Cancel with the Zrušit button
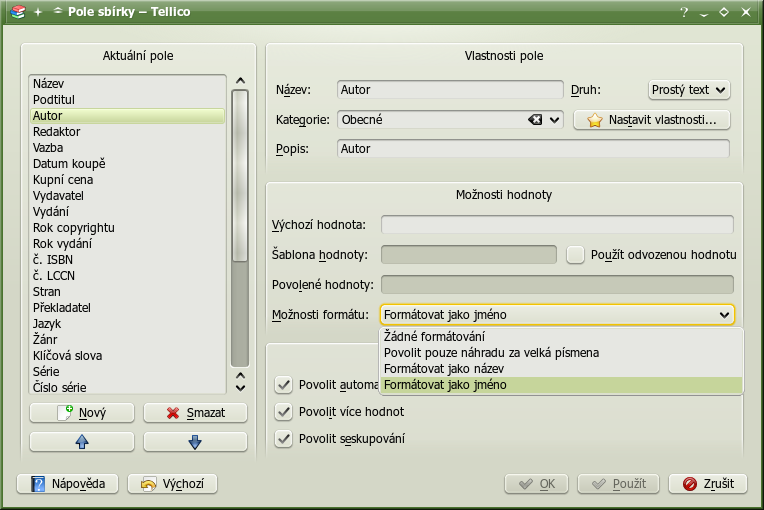The height and width of the screenshot is (510, 764). click(707, 484)
